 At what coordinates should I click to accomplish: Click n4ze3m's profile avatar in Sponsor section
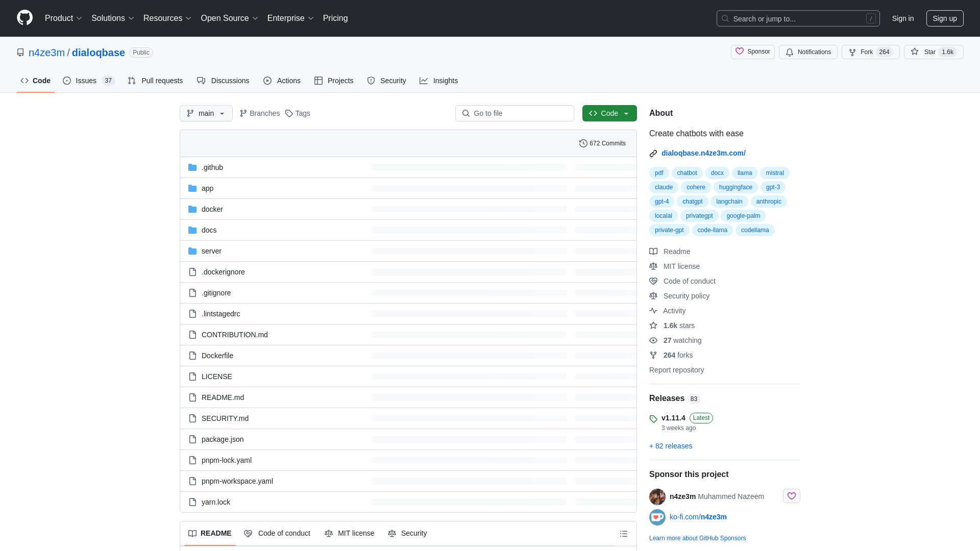pyautogui.click(x=657, y=496)
